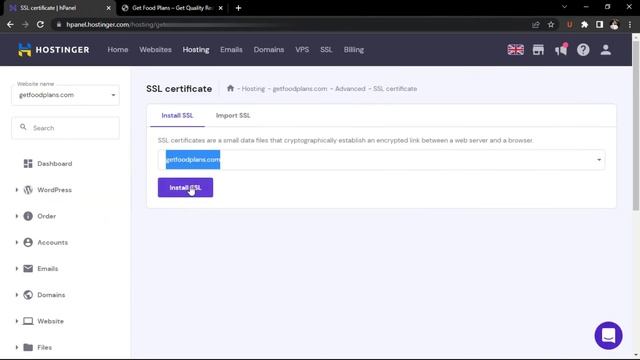Open the browser extensions puzzle icon

pyautogui.click(x=584, y=24)
